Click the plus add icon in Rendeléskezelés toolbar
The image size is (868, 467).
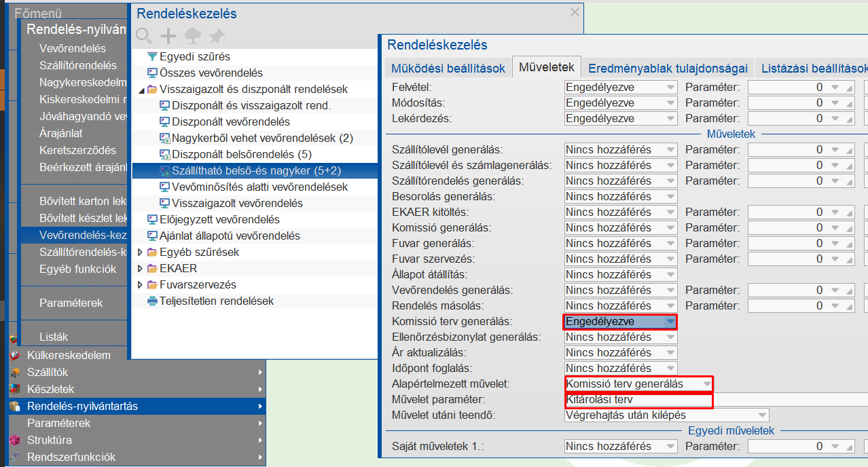click(168, 36)
